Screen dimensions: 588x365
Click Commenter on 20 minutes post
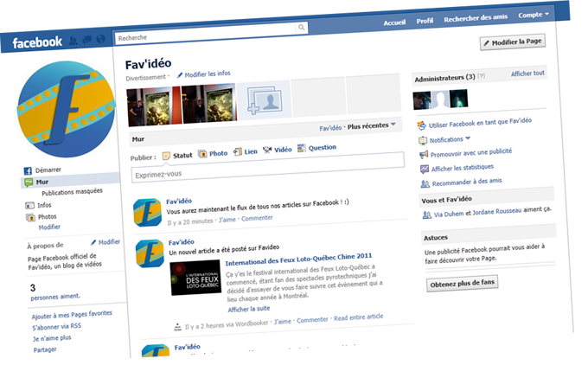(257, 218)
